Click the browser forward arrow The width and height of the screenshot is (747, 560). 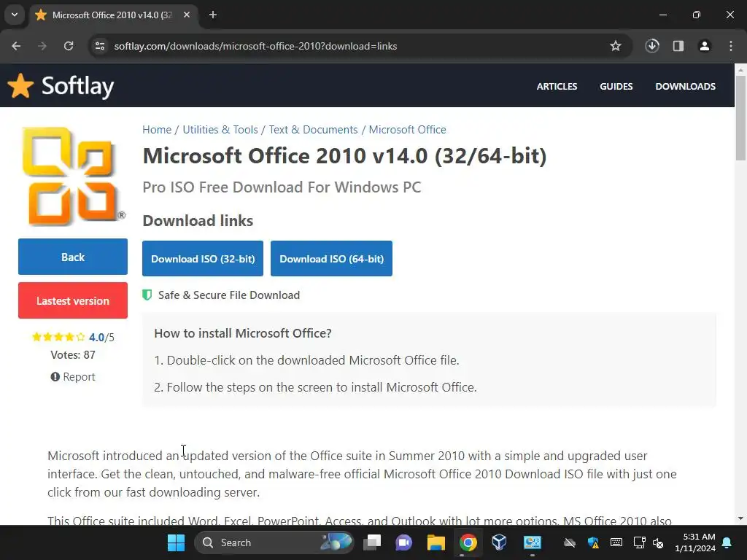[42, 46]
